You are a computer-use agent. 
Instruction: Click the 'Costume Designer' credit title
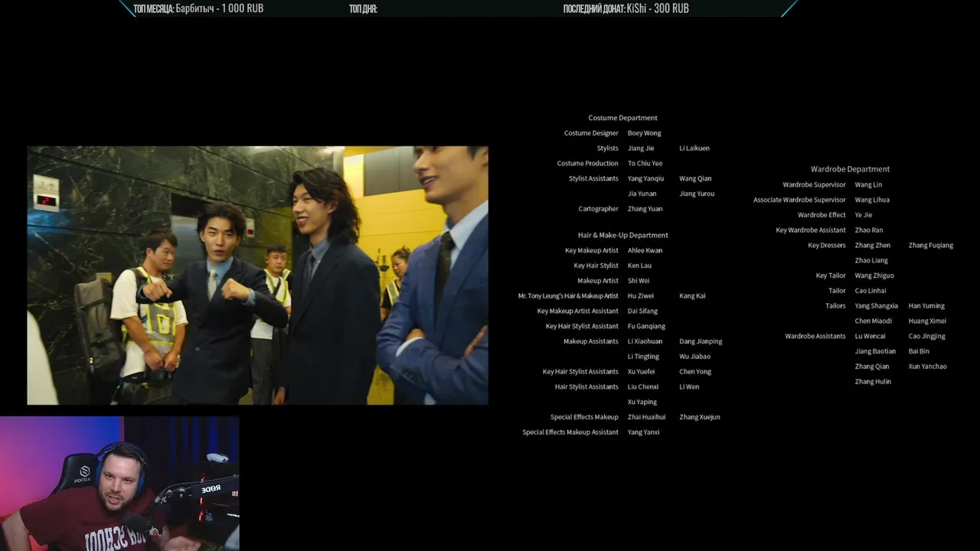click(x=591, y=133)
